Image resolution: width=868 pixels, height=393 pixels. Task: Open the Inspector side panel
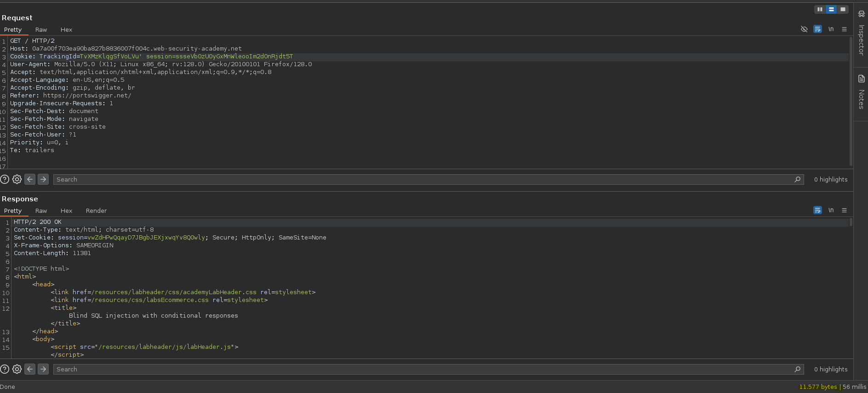[x=861, y=34]
